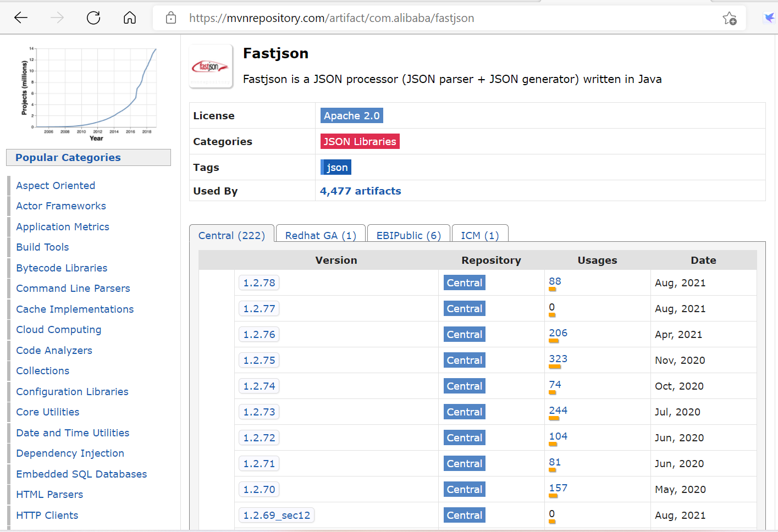Open Collections category
The image size is (778, 532).
(x=43, y=370)
